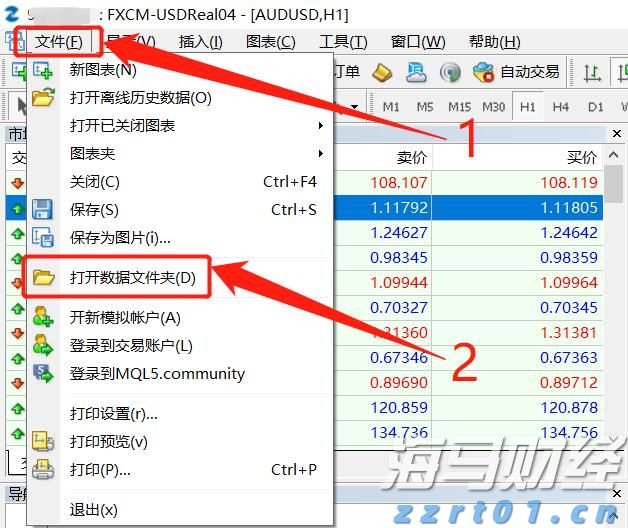This screenshot has height=528, width=628.
Task: Open the 帮助(H) menu
Action: (x=494, y=41)
